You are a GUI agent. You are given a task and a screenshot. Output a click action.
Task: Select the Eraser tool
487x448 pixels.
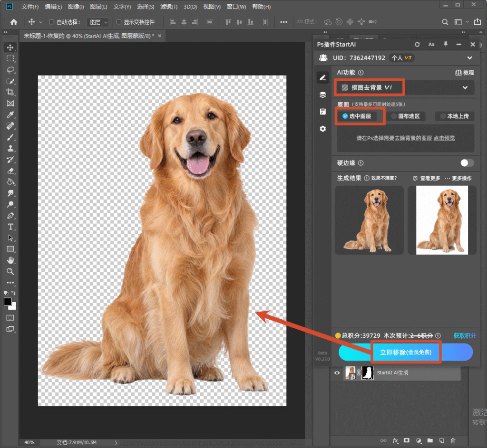point(10,171)
